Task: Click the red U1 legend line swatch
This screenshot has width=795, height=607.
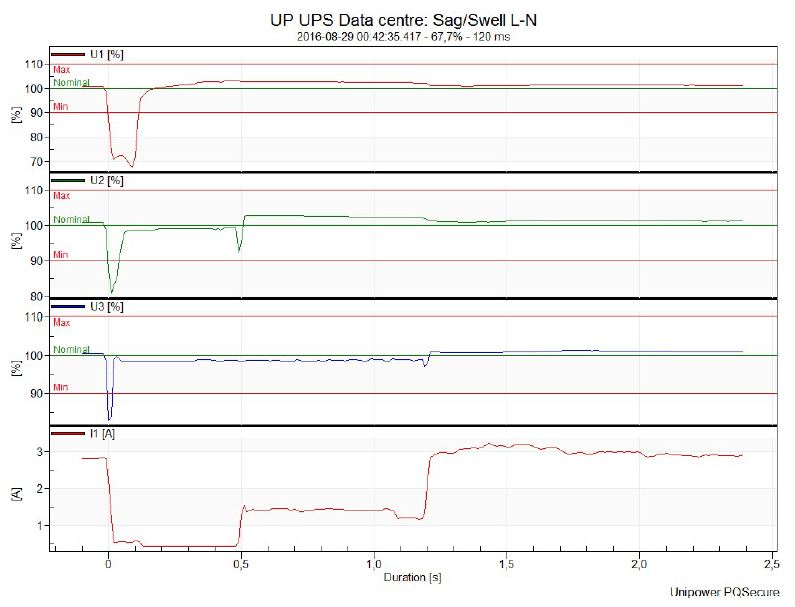Action: click(x=68, y=54)
